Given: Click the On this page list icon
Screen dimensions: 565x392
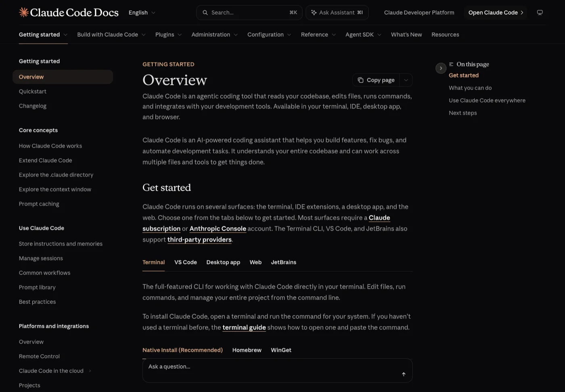Looking at the screenshot, I should point(451,64).
